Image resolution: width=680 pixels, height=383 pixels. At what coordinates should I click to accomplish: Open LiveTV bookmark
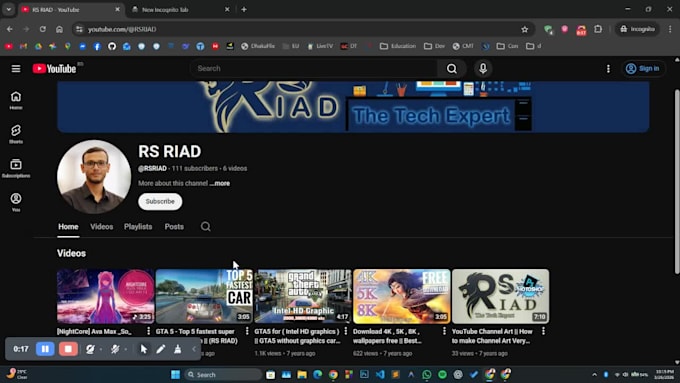[x=320, y=46]
